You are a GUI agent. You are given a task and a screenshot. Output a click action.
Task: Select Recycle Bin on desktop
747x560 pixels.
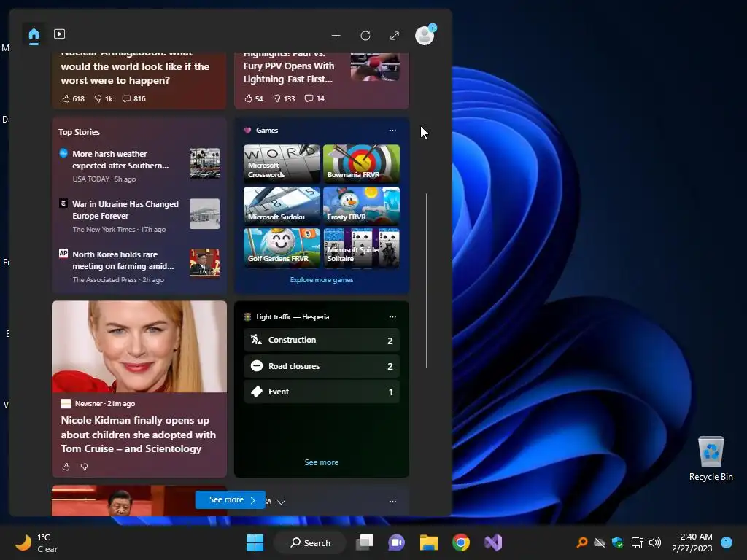coord(711,459)
